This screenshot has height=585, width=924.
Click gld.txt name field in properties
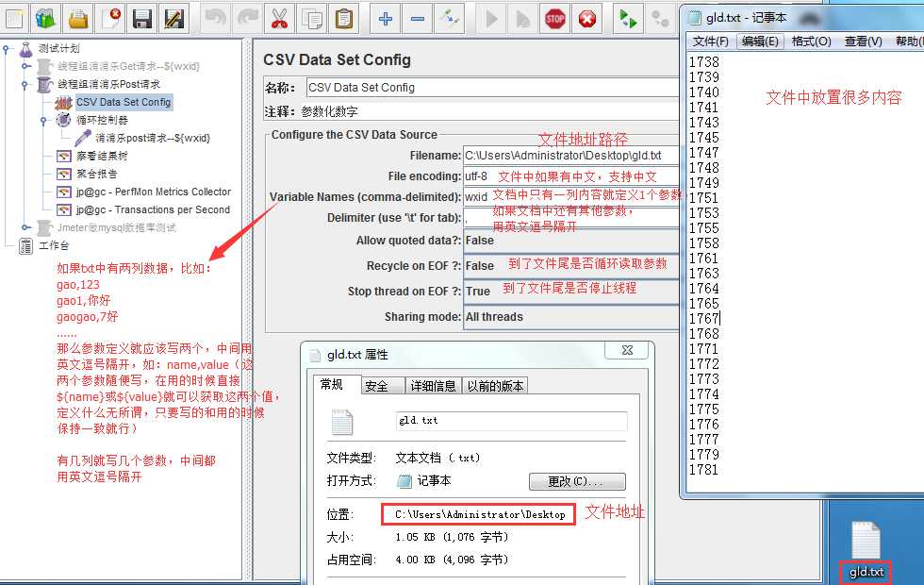[x=511, y=421]
